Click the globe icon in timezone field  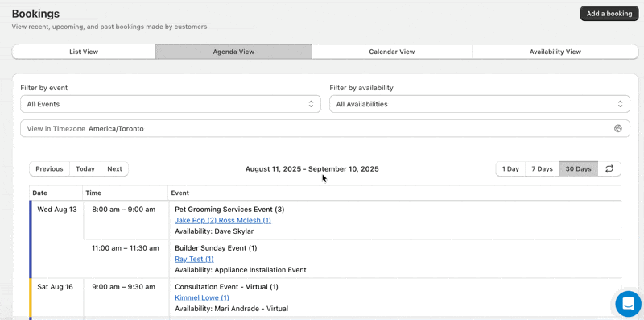click(x=617, y=128)
